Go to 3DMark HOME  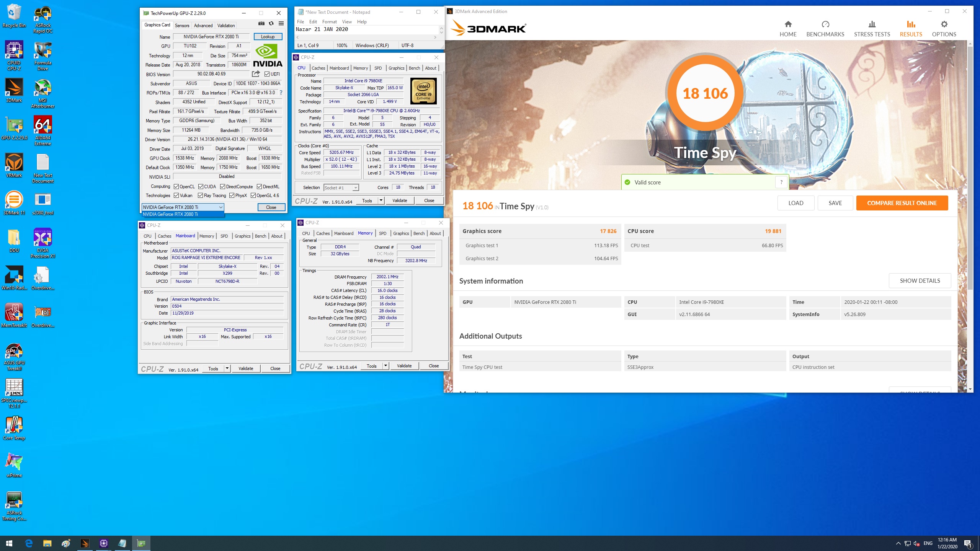(788, 29)
